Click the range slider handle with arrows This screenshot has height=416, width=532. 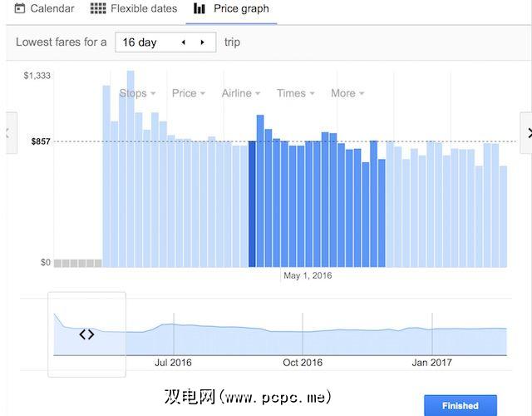pyautogui.click(x=86, y=334)
